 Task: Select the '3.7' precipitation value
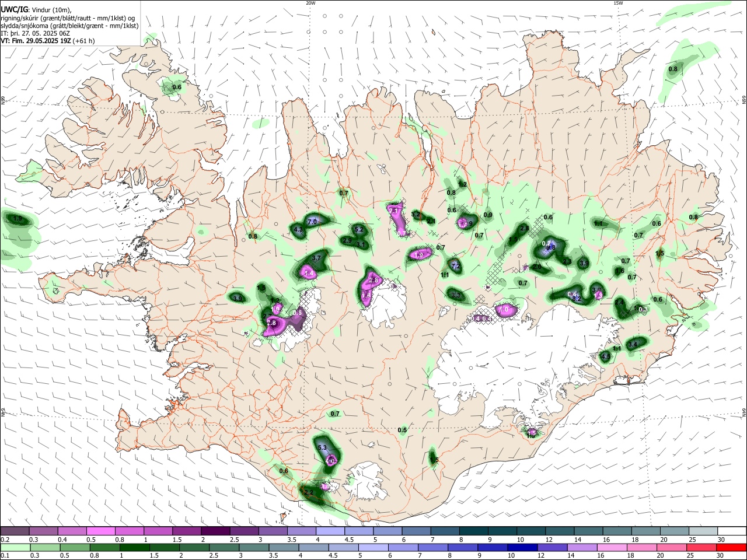(x=317, y=257)
